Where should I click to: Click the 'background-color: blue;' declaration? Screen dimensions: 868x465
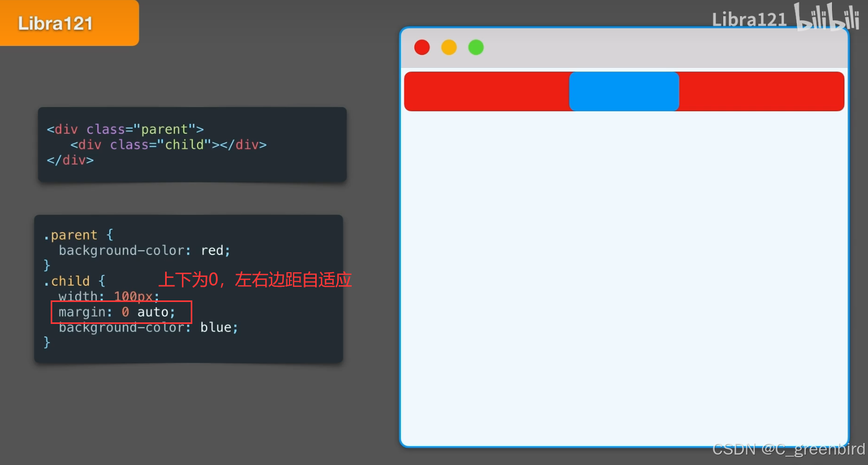point(148,328)
